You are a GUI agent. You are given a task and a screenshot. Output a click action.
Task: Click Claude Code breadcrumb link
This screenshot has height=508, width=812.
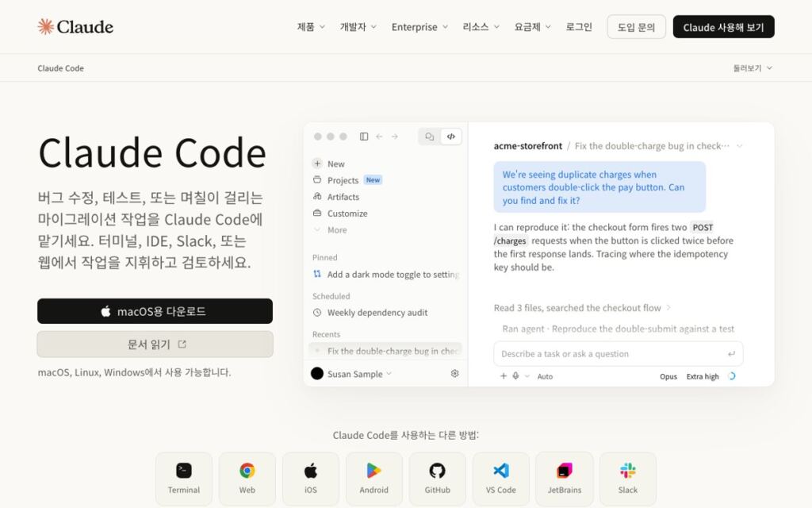click(x=60, y=68)
